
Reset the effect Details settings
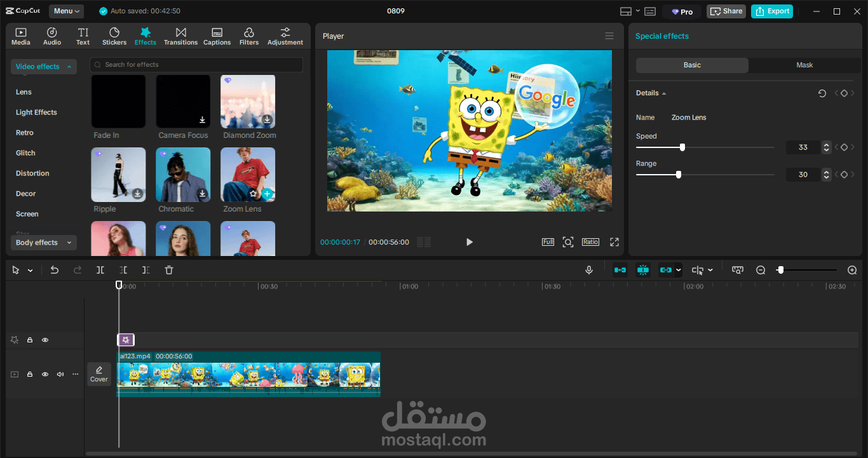click(x=822, y=93)
